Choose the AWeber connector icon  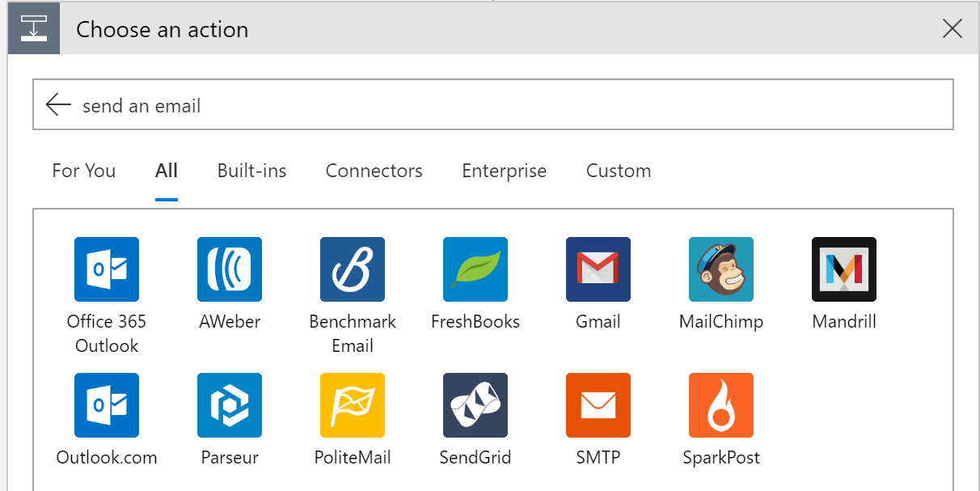[230, 269]
